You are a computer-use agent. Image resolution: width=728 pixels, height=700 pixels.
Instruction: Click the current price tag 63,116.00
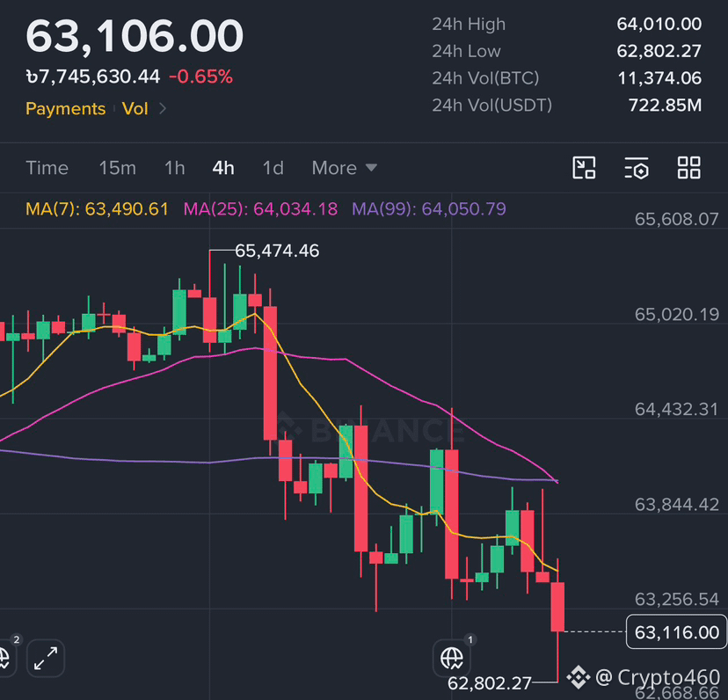click(x=676, y=631)
